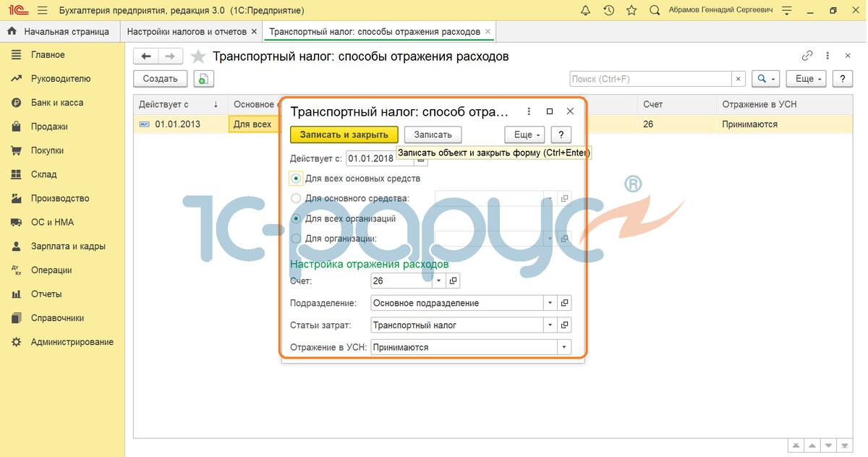Expand the Статьи затрат dropdown arrow
Viewport: 868px width, 457px height.
[550, 325]
